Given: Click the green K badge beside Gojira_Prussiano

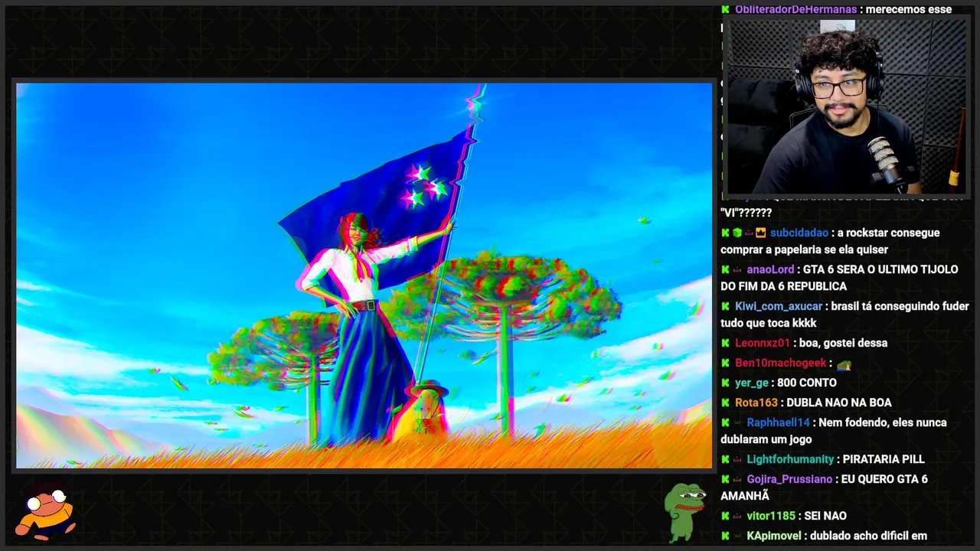Looking at the screenshot, I should 725,479.
